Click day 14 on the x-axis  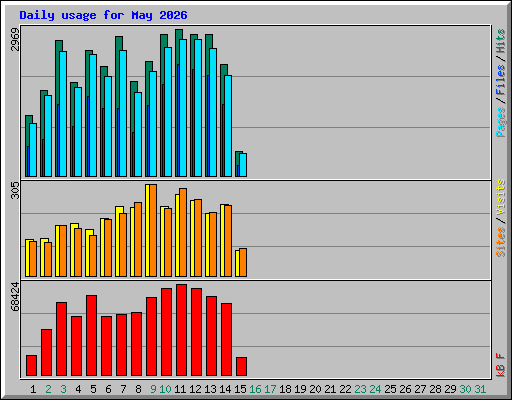pos(225,389)
